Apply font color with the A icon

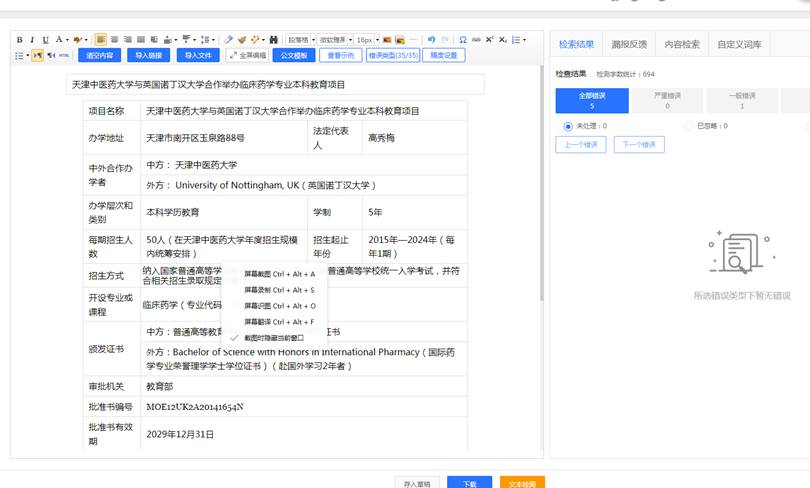59,39
